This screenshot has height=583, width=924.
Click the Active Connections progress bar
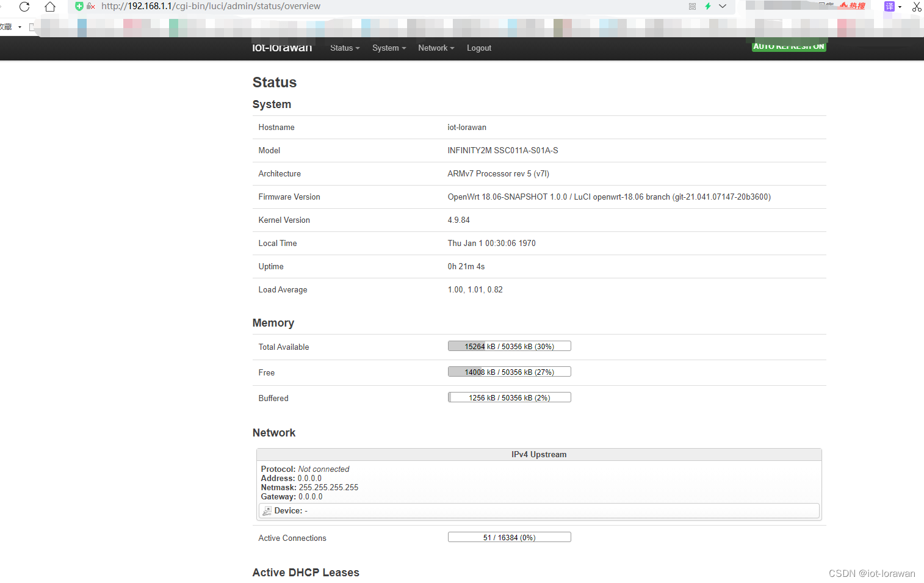click(509, 537)
